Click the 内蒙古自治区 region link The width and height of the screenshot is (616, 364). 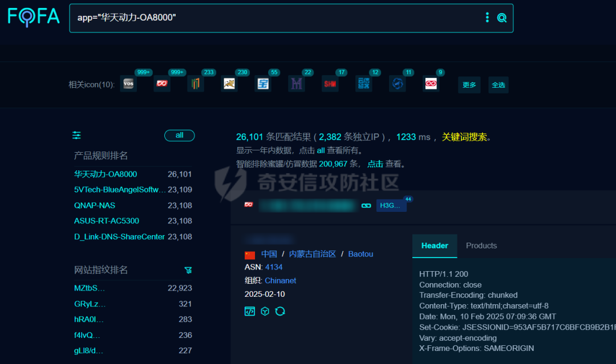313,254
